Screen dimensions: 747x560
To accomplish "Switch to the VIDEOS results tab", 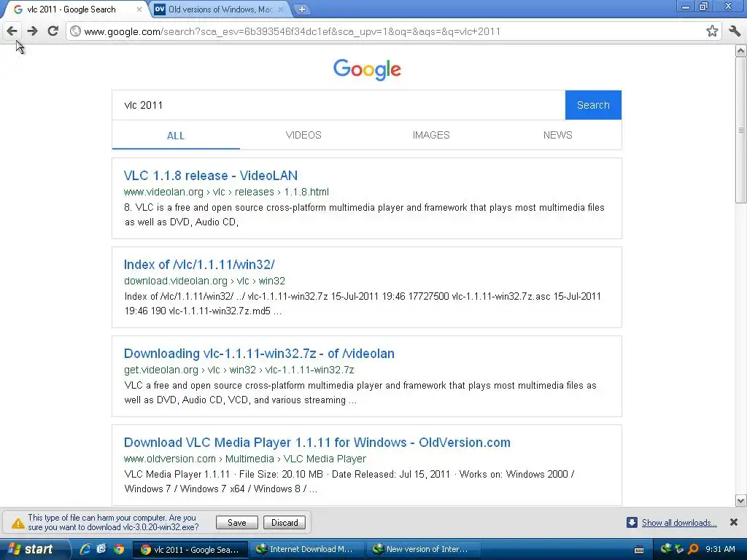I will (x=303, y=135).
